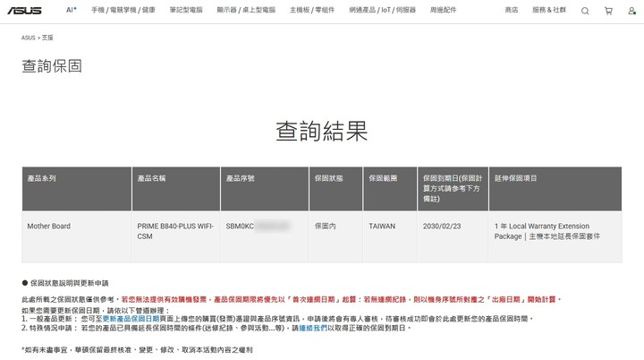Click the 保固到期日 column header

click(x=453, y=189)
